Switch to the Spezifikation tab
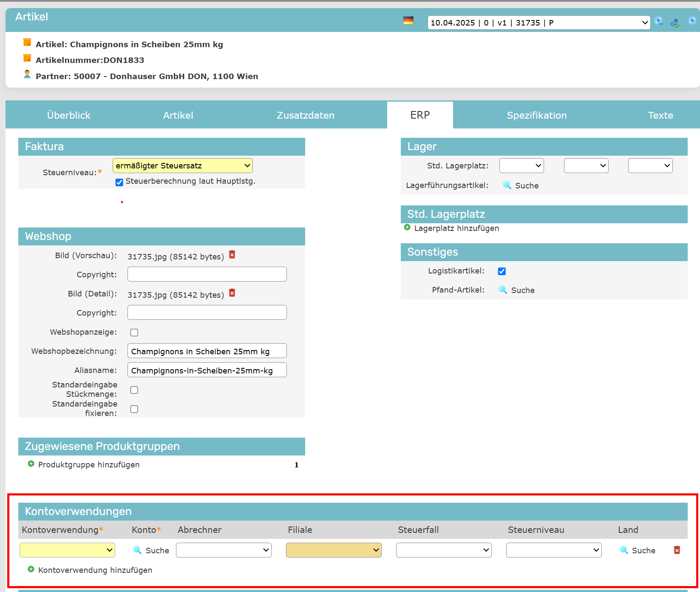 pyautogui.click(x=536, y=115)
